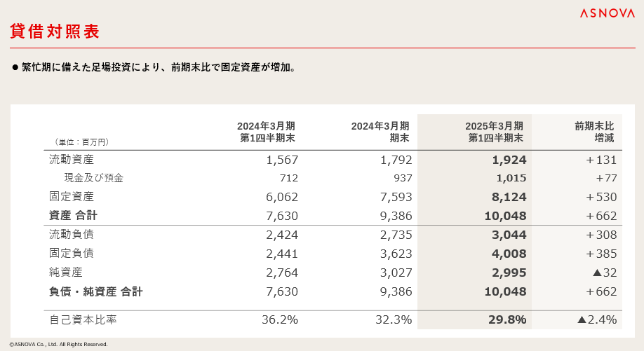Viewport: 644px width, 351px height.
Task: Click the bold value 2,995
Action: [509, 273]
